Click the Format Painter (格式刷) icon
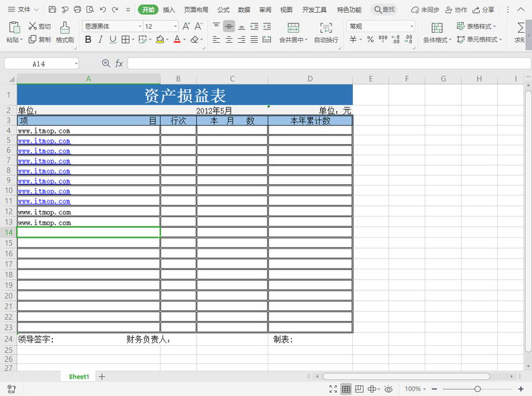This screenshot has height=396, width=532. (64, 31)
